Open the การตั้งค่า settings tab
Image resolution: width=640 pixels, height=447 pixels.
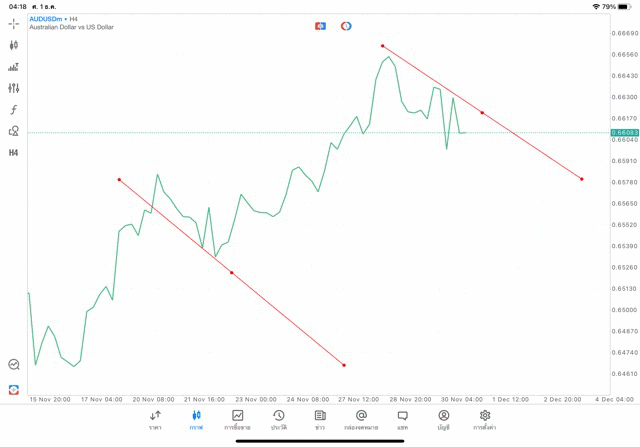point(485,420)
